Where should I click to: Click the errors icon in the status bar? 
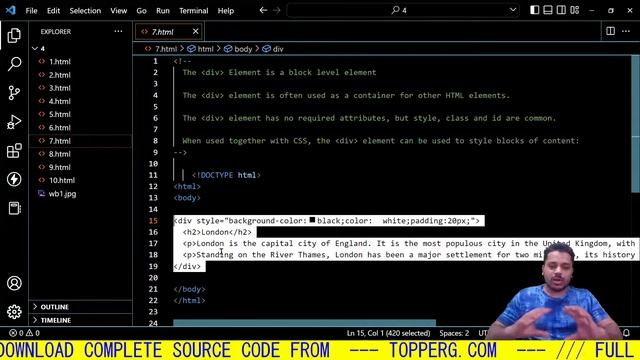(x=13, y=333)
